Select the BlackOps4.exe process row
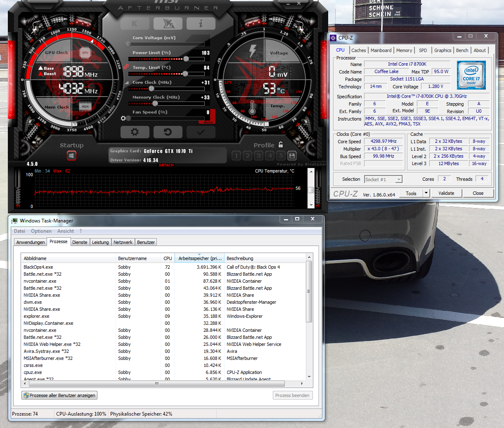 (x=164, y=267)
